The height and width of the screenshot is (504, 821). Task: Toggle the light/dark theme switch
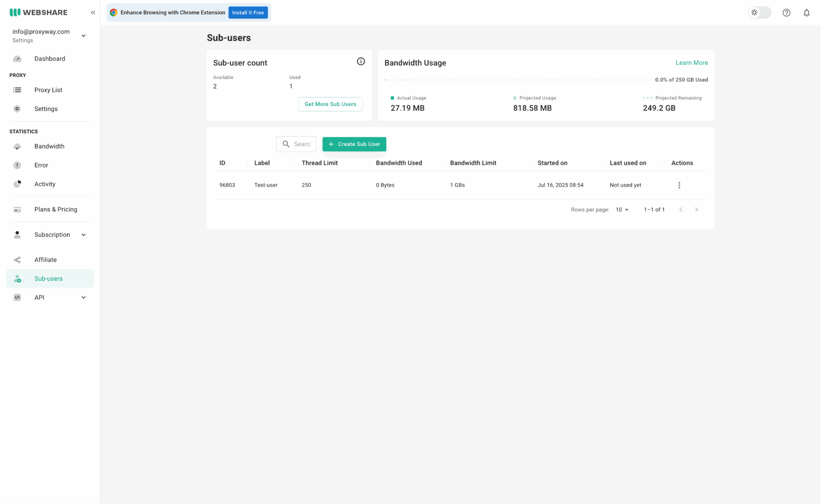pos(760,13)
